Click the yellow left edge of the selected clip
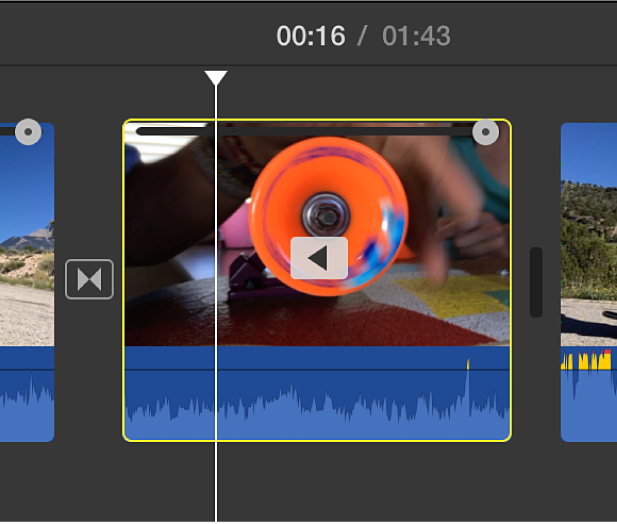617x524 pixels. [124, 280]
